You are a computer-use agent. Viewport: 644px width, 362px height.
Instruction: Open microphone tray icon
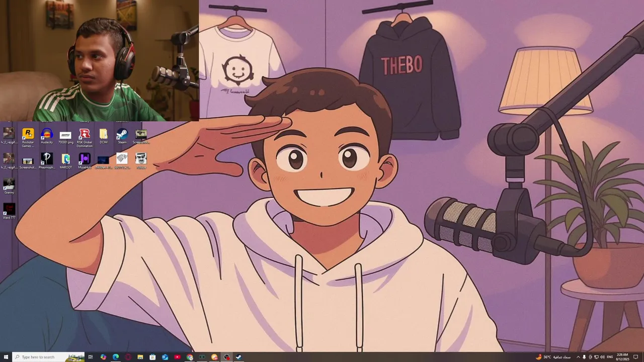pyautogui.click(x=584, y=357)
